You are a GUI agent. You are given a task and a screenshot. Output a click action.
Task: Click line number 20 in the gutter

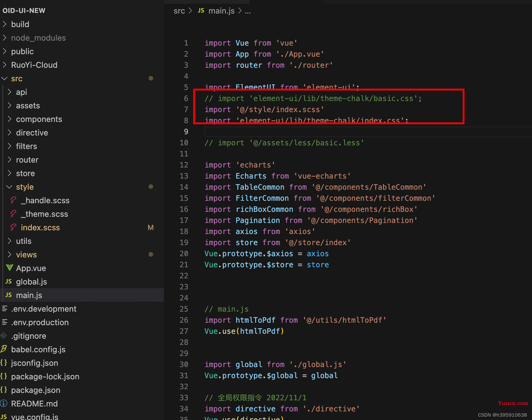pos(184,253)
